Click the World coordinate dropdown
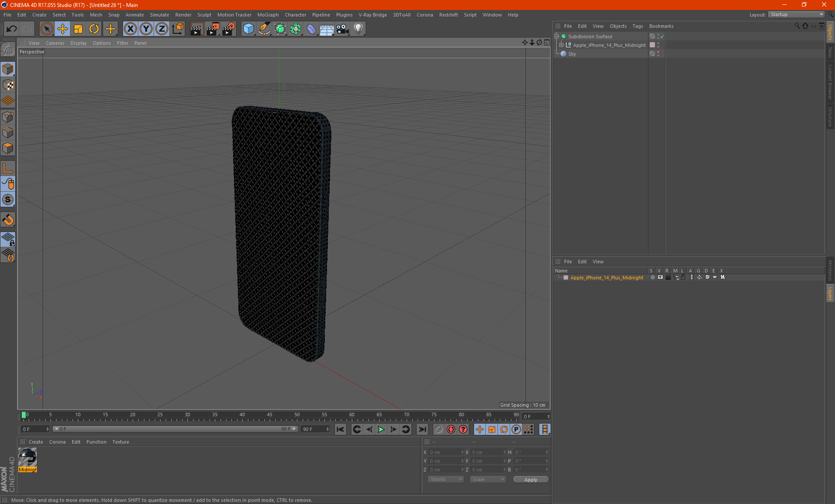 [444, 480]
